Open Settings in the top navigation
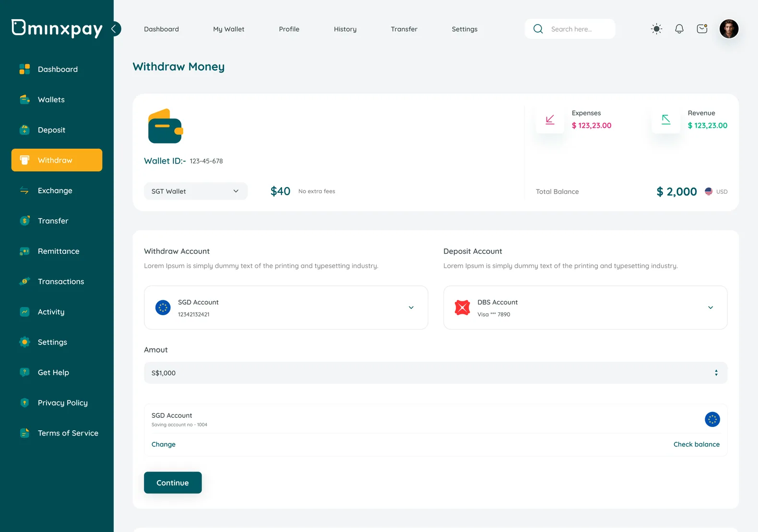Image resolution: width=758 pixels, height=532 pixels. pyautogui.click(x=465, y=29)
